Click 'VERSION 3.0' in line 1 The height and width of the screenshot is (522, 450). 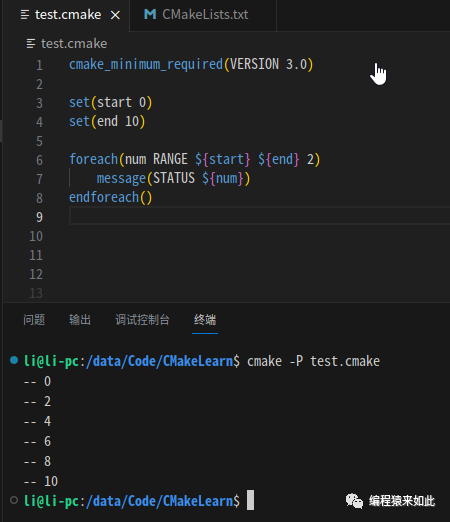pos(268,64)
